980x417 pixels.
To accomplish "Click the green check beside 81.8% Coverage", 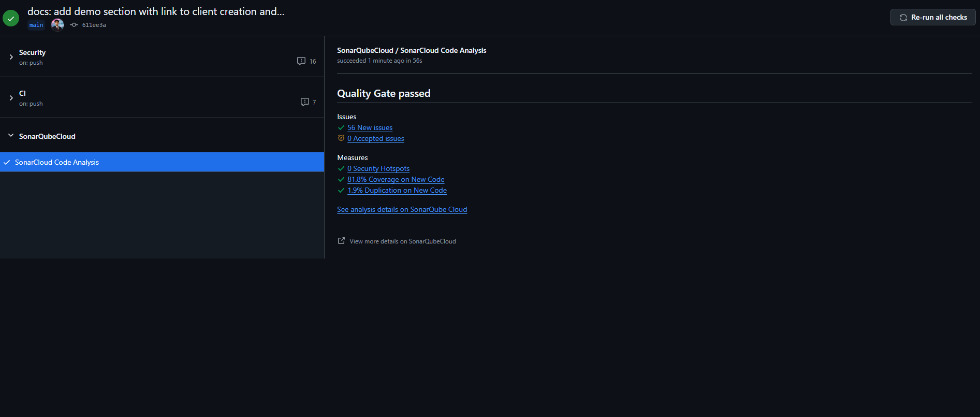I will [341, 179].
